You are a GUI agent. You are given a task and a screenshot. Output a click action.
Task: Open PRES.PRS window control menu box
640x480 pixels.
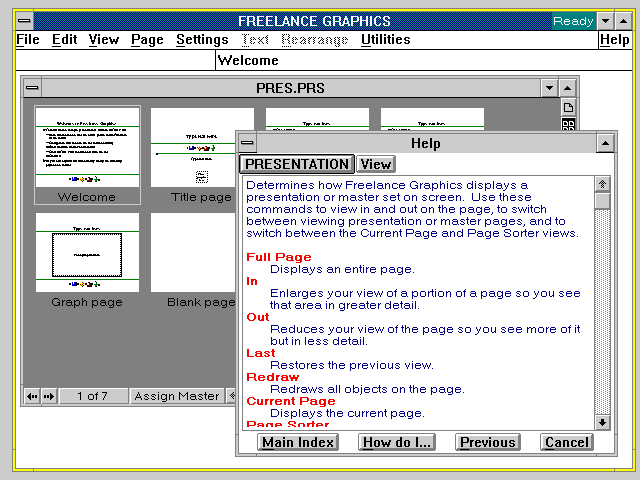33,88
